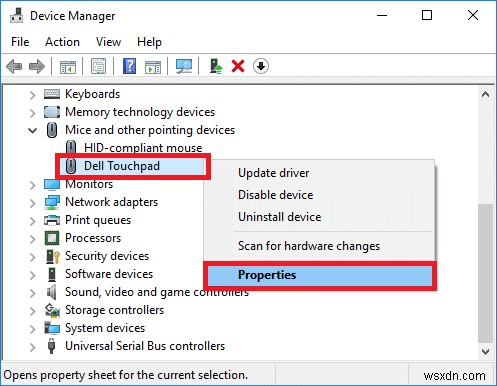Screen dimensions: 497x386
Task: Click the Device Manager title bar icon
Action: click(16, 15)
